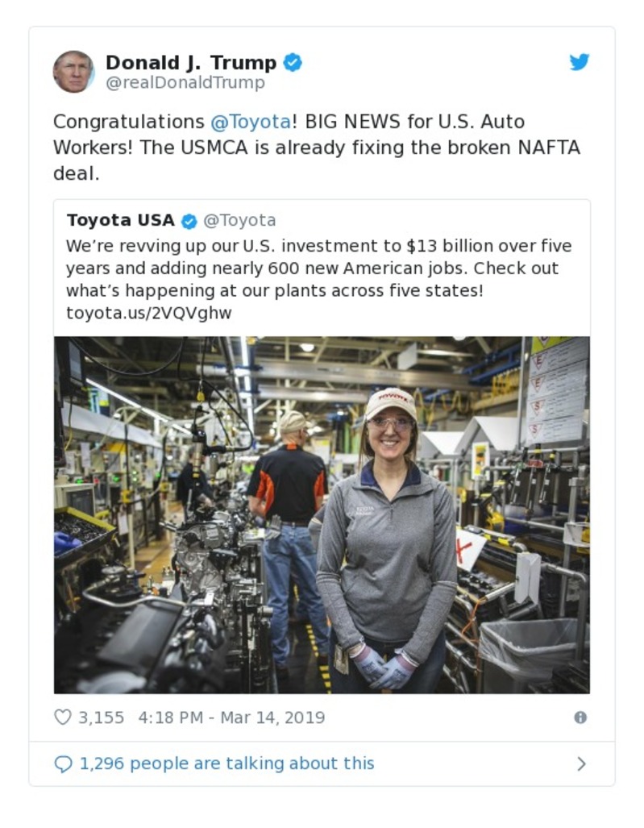Expand conversation with the right chevron arrow
The height and width of the screenshot is (828, 644).
(581, 764)
